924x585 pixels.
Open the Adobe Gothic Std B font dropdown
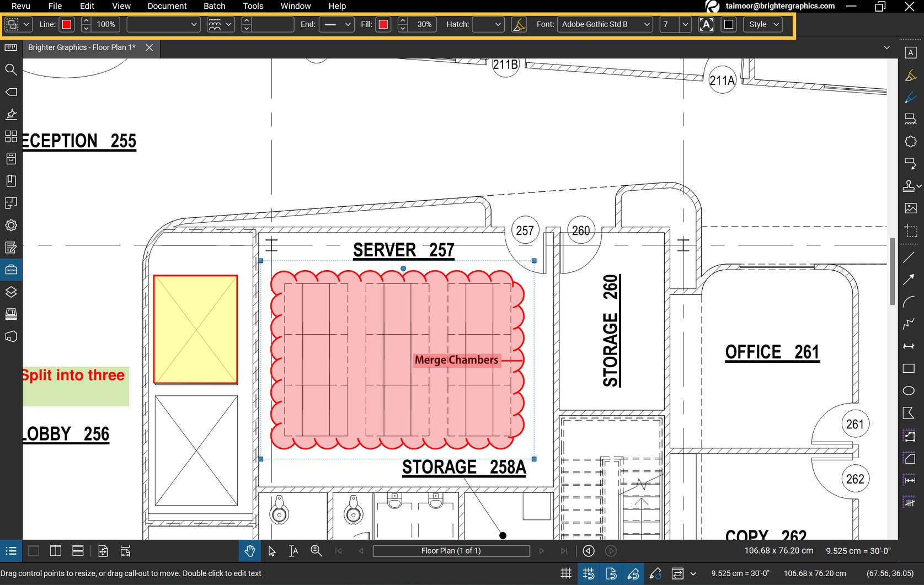(x=605, y=24)
